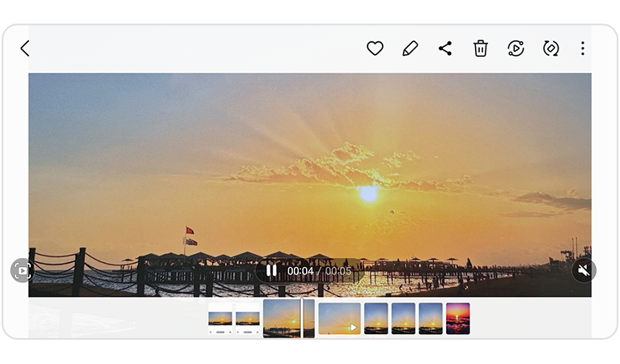
Task: Mark photo as favorite with heart icon
Action: tap(375, 49)
